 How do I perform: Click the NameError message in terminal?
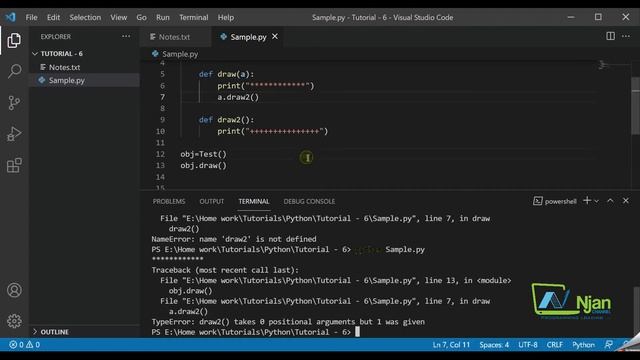click(x=234, y=239)
